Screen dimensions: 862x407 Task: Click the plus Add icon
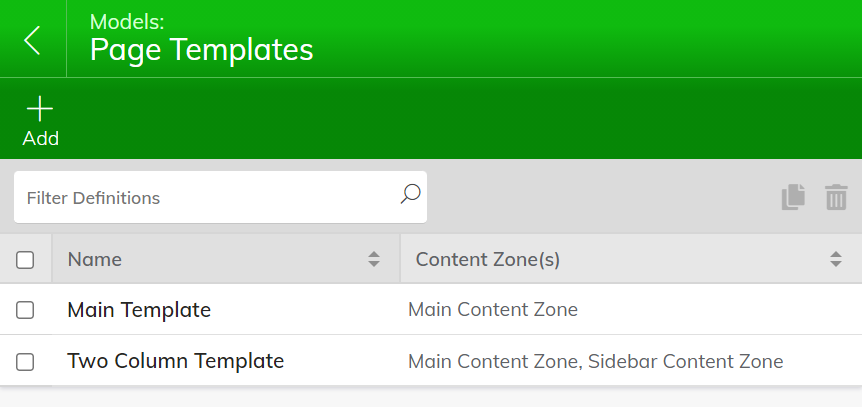tap(40, 108)
